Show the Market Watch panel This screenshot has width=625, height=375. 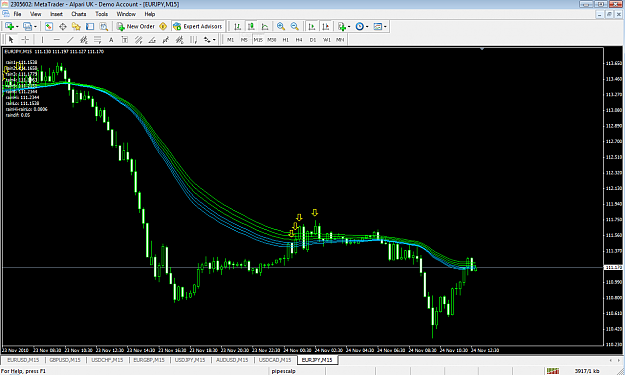tap(49, 26)
